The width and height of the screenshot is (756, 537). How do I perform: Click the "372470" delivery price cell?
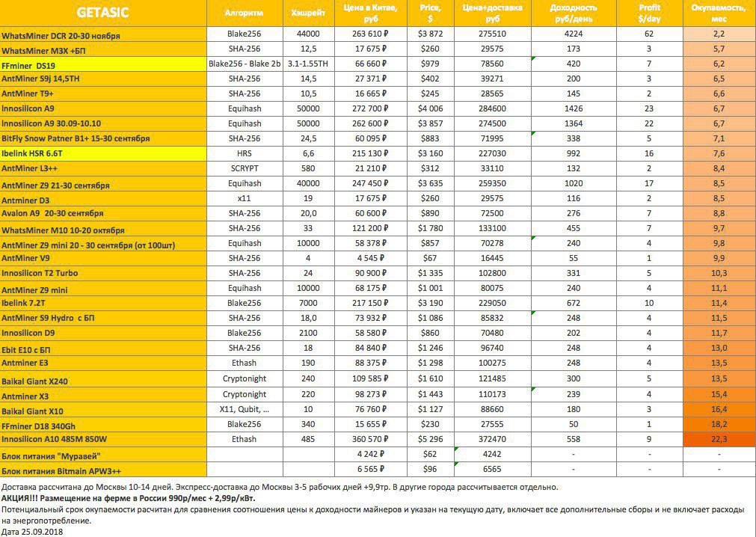[x=492, y=439]
